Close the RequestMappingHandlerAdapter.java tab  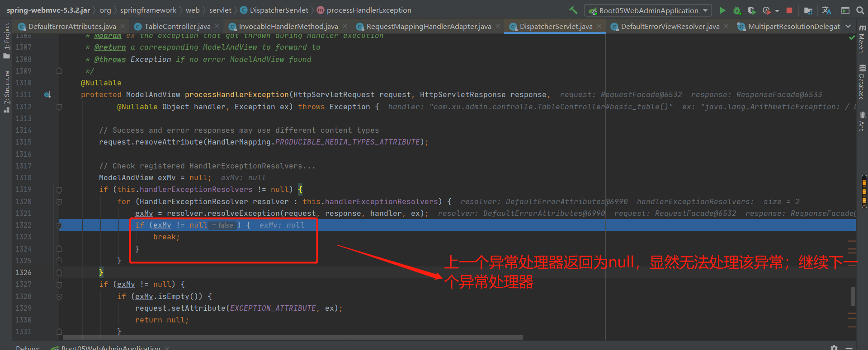point(498,26)
